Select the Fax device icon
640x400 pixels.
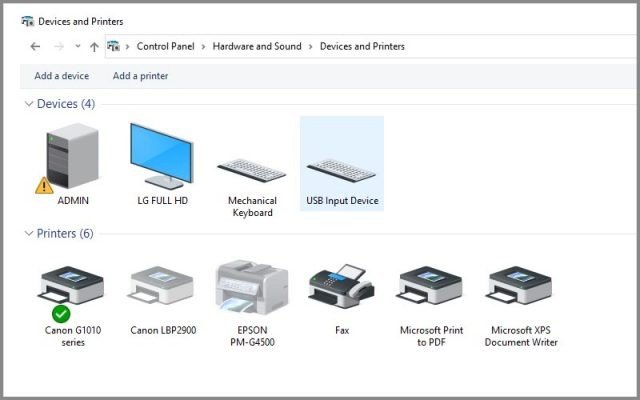[342, 287]
